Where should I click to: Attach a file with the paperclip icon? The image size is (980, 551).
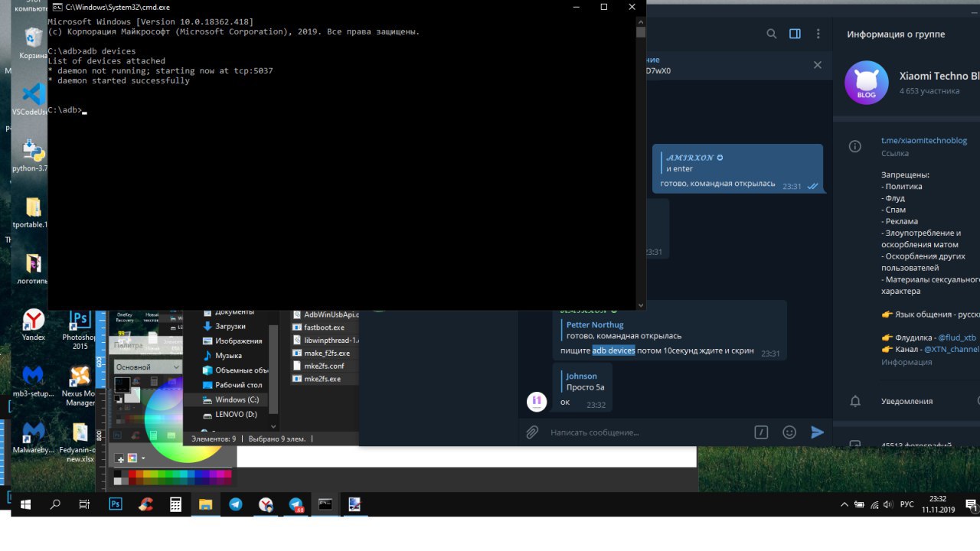coord(532,432)
